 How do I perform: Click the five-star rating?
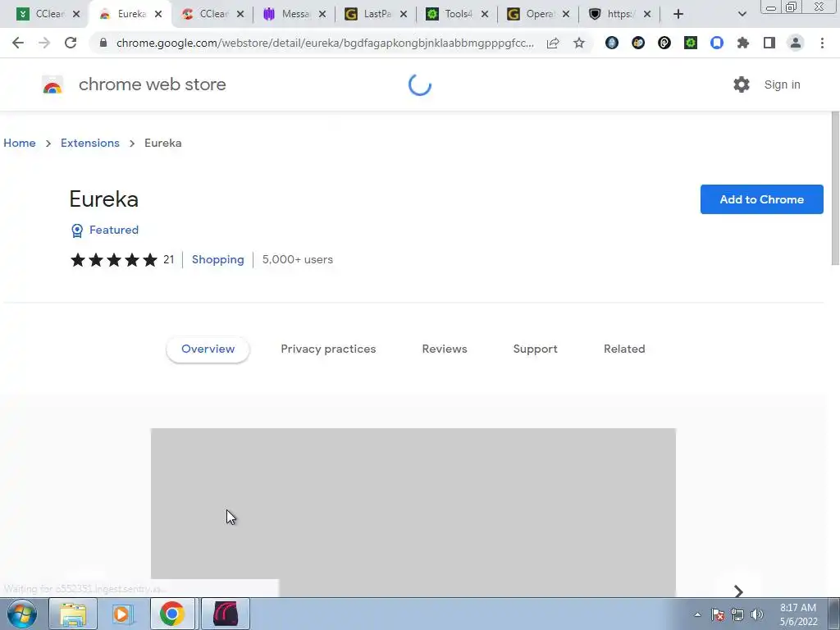[114, 260]
